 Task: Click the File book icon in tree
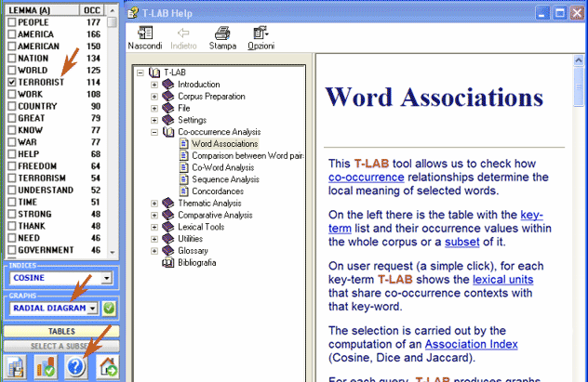(x=168, y=108)
